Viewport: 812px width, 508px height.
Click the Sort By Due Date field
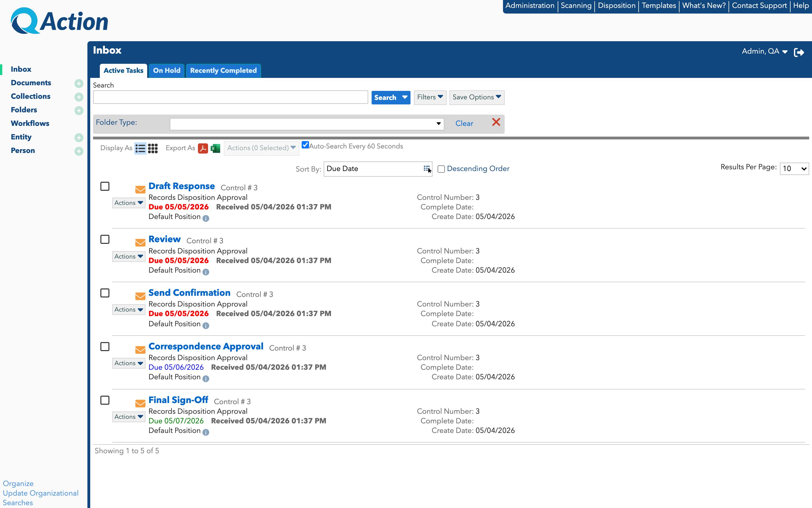pos(378,169)
